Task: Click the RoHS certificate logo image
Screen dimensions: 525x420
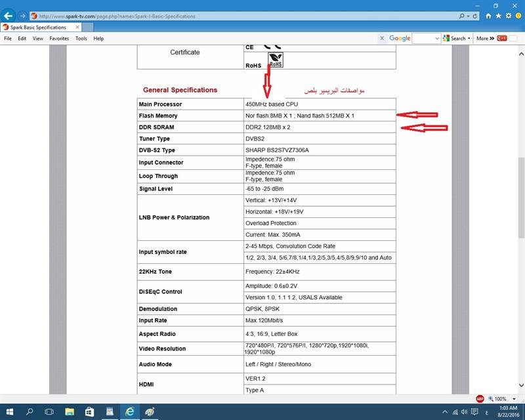Action: (276, 60)
